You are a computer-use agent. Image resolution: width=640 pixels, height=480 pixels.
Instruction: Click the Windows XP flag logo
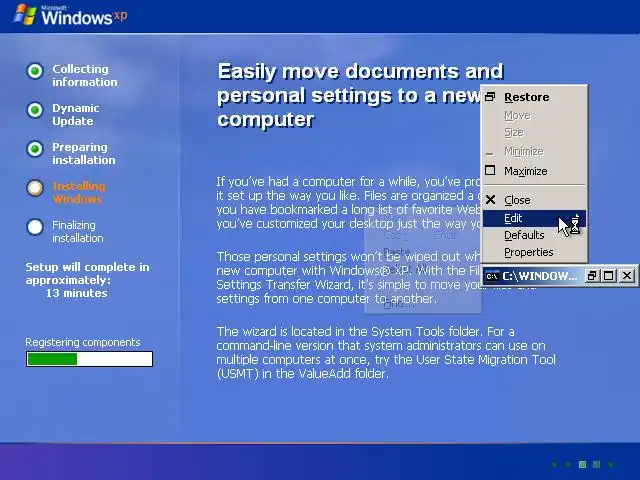pos(24,15)
